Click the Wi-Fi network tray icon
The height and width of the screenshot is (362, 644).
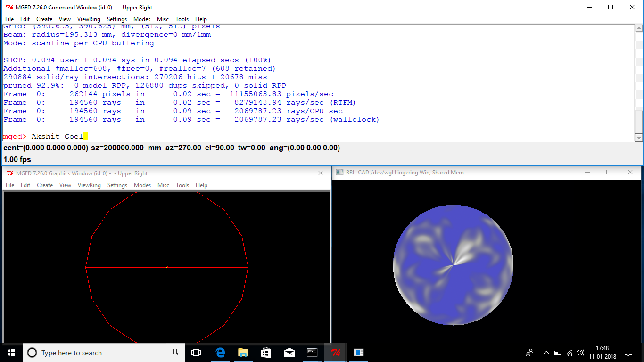click(570, 353)
